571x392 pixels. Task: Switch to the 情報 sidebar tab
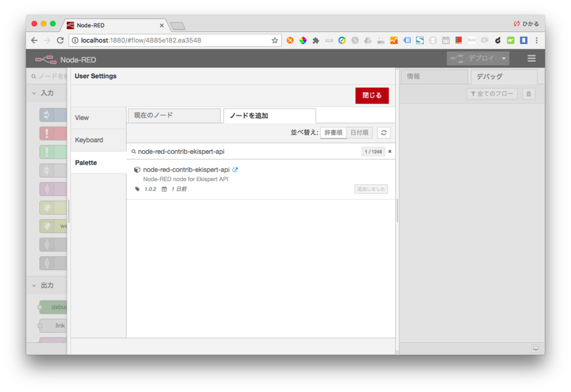[x=434, y=76]
